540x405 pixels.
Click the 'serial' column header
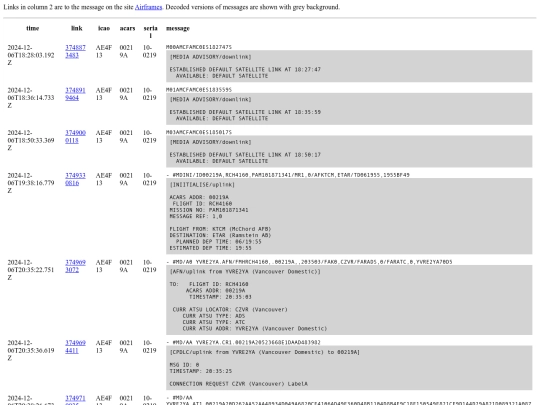150,32
